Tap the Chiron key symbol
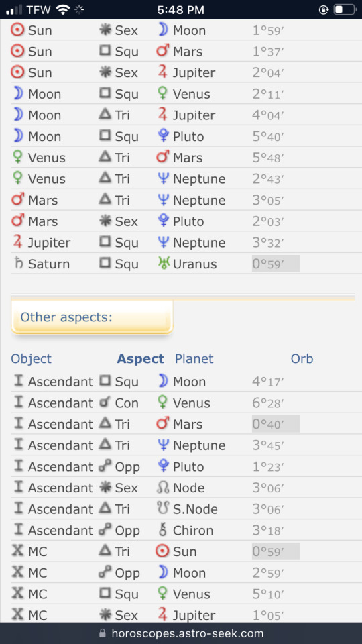362x644 pixels. pos(164,530)
